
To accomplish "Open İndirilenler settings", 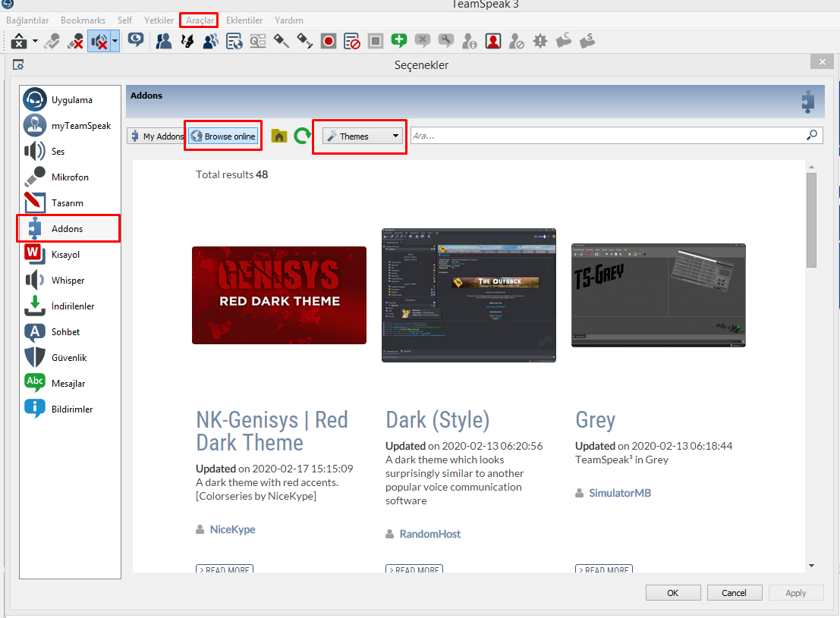I will (x=70, y=306).
